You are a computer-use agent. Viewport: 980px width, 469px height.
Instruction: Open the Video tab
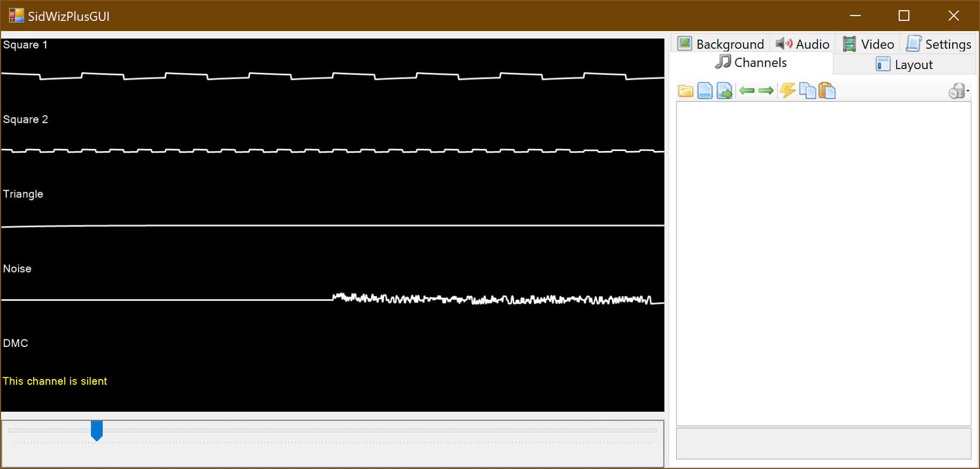[x=868, y=44]
